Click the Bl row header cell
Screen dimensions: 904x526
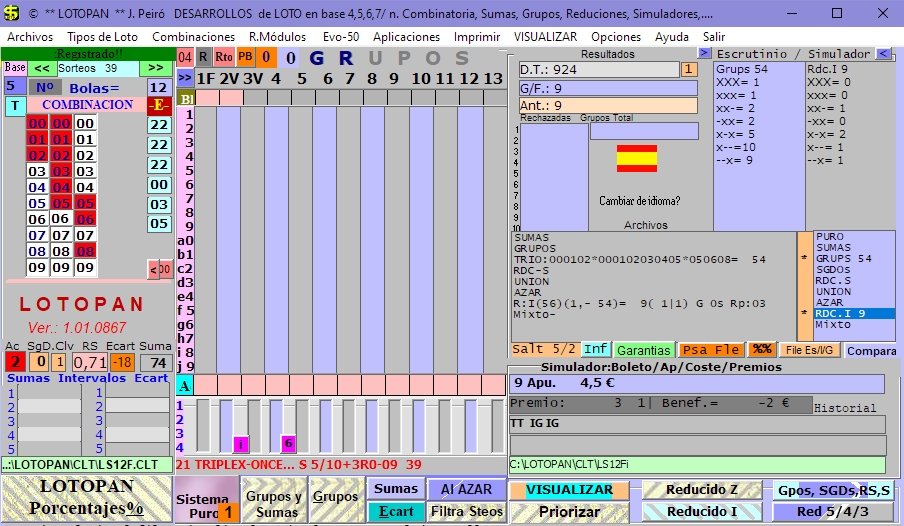pos(186,98)
